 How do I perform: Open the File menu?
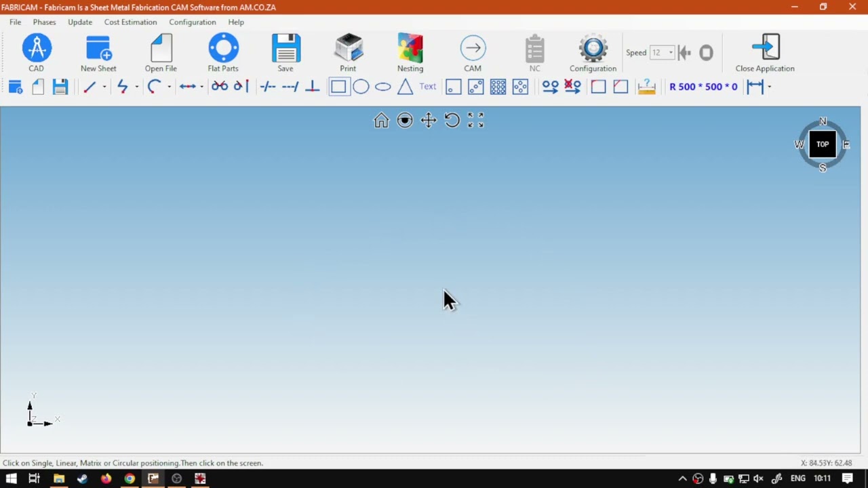coord(15,22)
